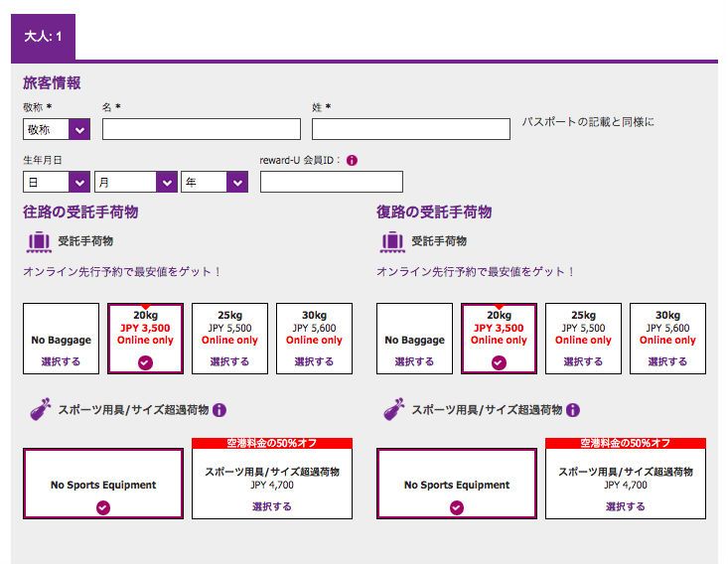Click outbound sports equipment golf bag icon

point(39,410)
